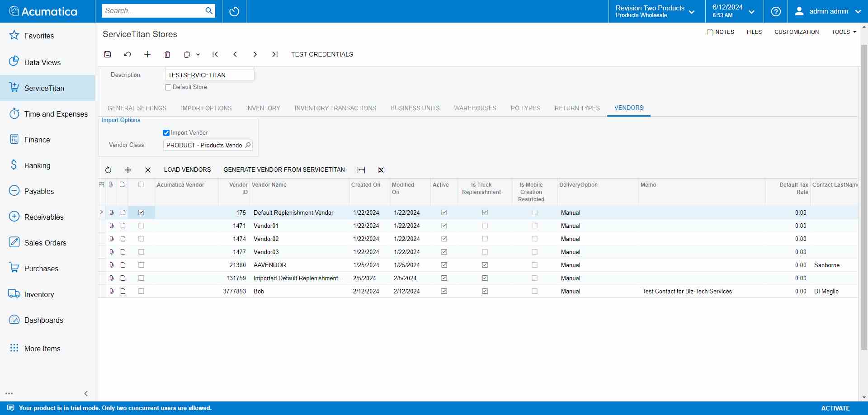Open the TOOLS dropdown menu
Screen dimensions: 868x415
pyautogui.click(x=844, y=32)
